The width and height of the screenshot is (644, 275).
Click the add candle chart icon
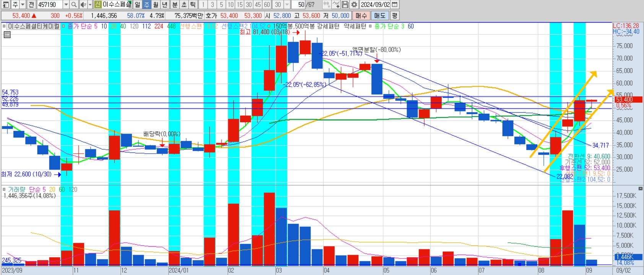327,5
